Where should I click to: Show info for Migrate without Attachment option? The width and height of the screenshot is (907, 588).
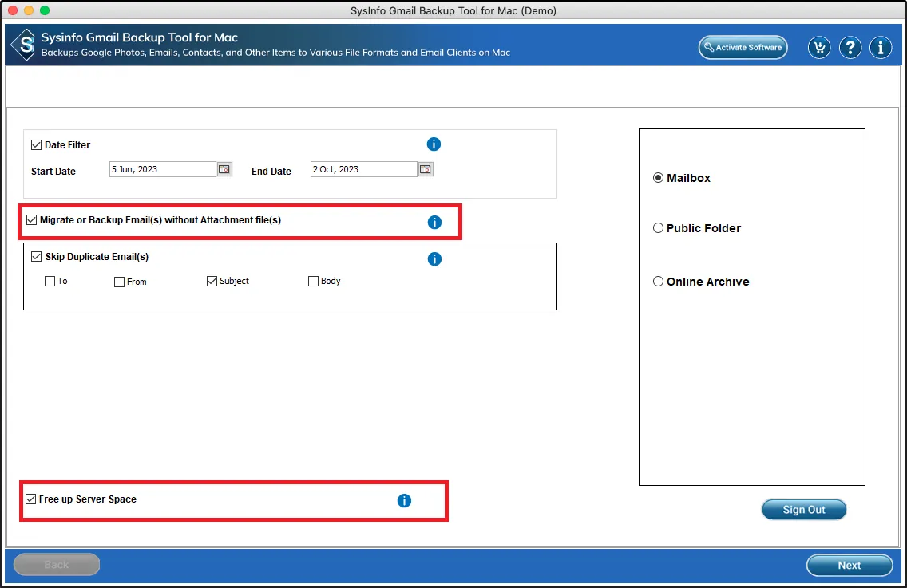coord(434,222)
